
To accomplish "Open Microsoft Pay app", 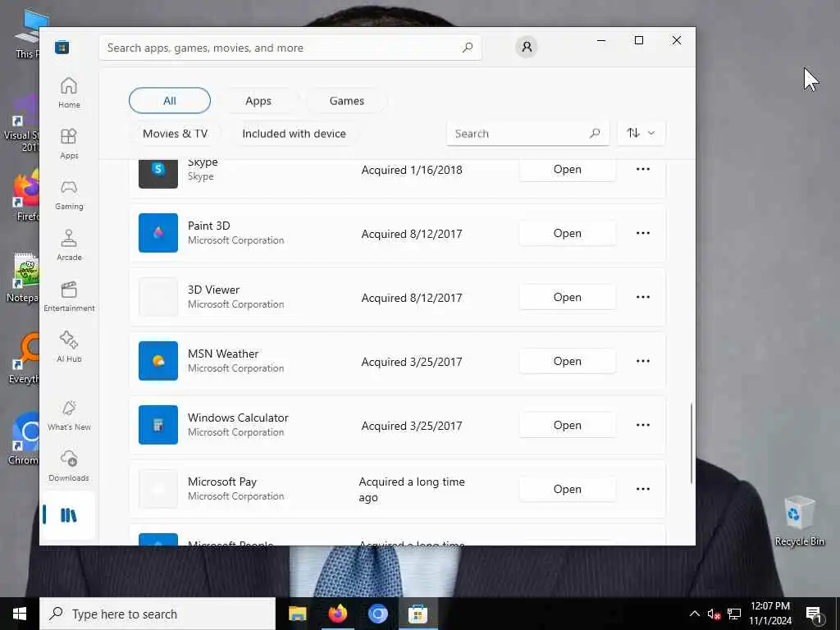I will click(568, 489).
